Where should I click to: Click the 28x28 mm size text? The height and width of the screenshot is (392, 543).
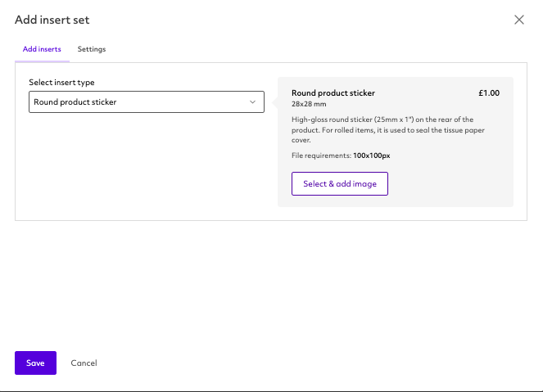(x=309, y=104)
